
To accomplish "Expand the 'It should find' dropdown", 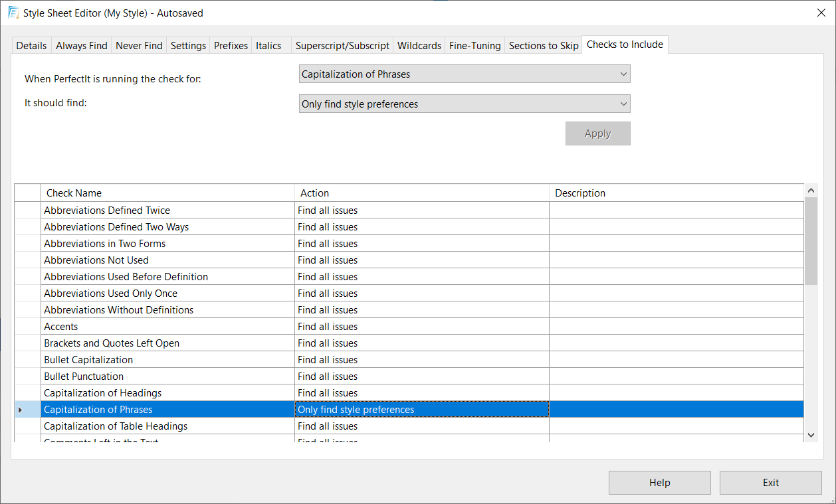I will click(464, 104).
